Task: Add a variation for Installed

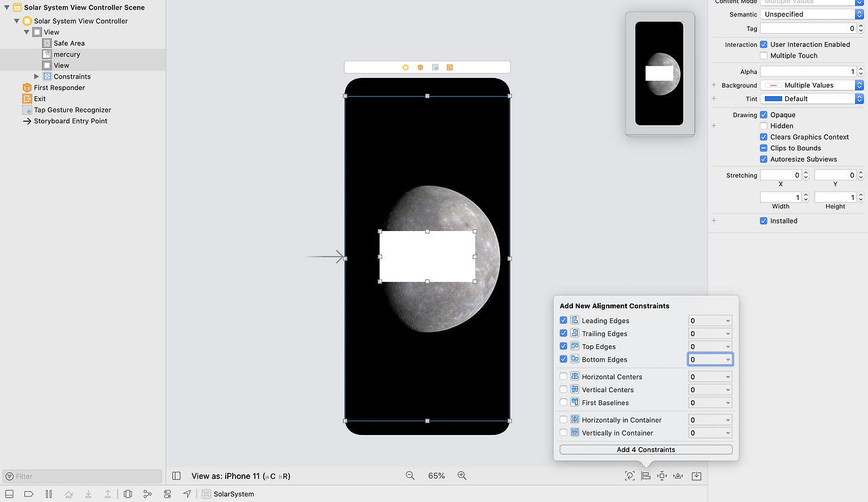Action: tap(714, 221)
